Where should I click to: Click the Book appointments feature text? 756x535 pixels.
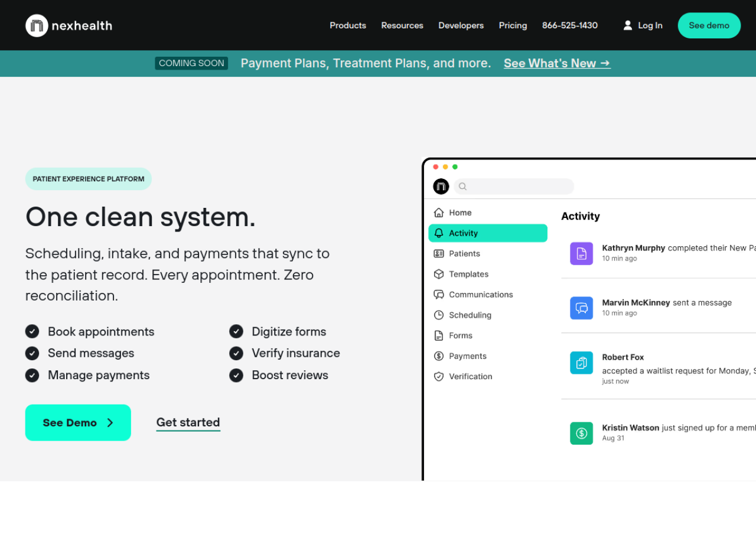tap(101, 332)
